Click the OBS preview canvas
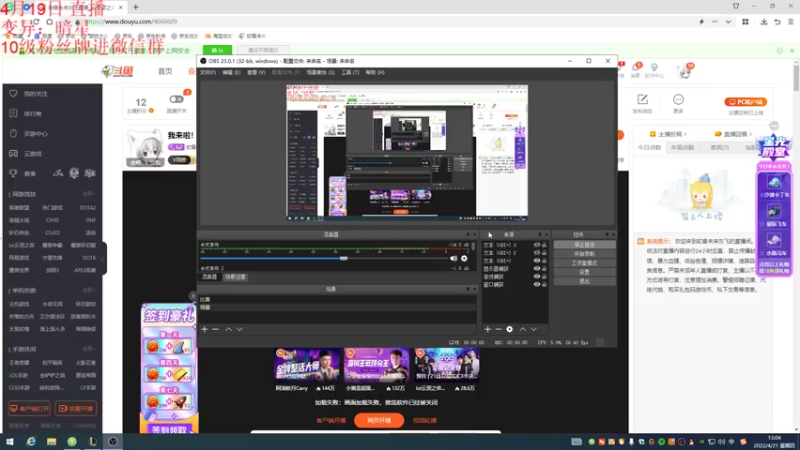 pos(407,153)
